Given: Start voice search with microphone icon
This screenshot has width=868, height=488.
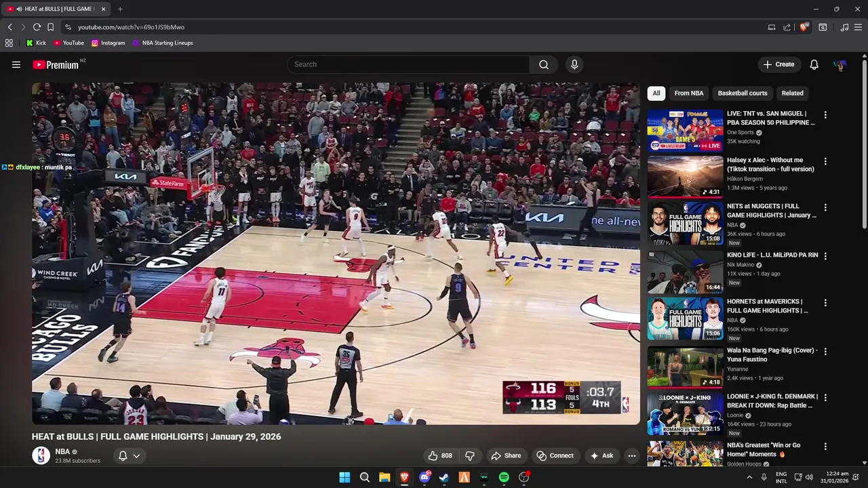Looking at the screenshot, I should coord(574,64).
